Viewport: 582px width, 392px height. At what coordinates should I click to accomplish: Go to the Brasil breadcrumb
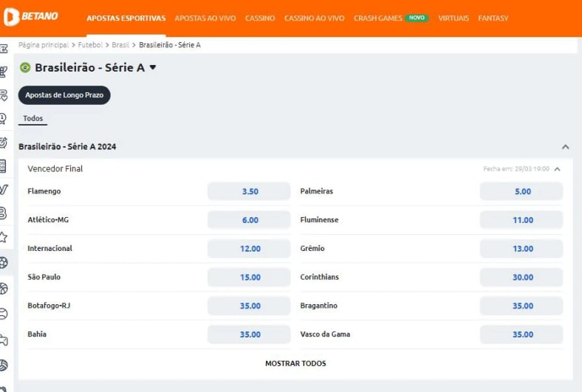[x=120, y=45]
